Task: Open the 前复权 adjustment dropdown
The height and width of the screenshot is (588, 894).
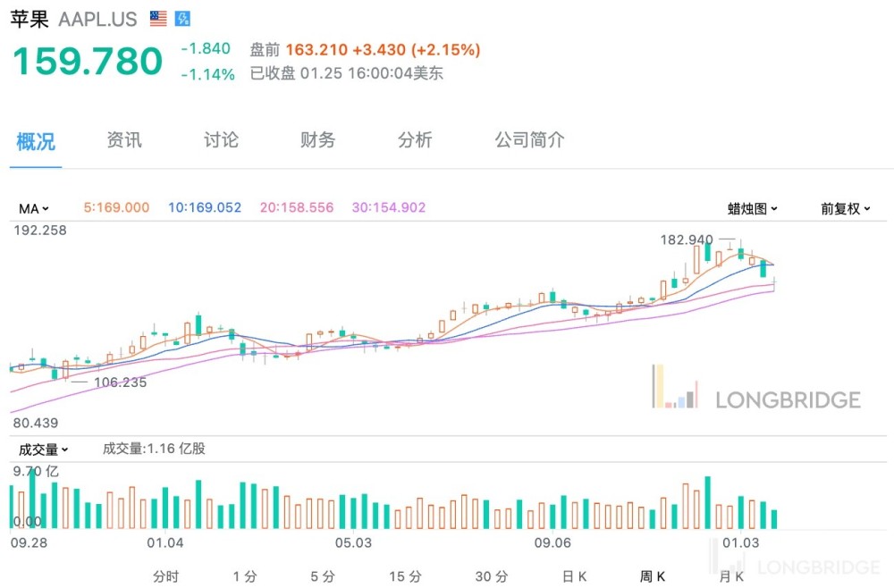Action: [845, 208]
